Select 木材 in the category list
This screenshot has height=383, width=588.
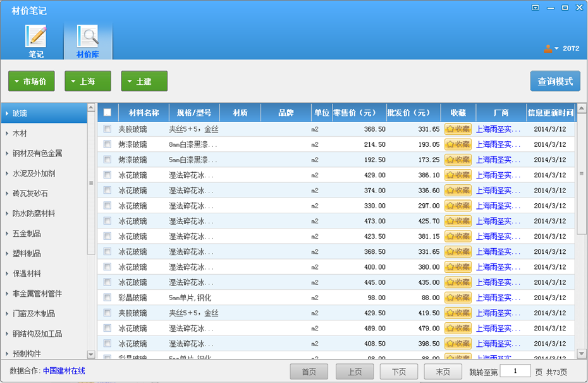click(20, 134)
